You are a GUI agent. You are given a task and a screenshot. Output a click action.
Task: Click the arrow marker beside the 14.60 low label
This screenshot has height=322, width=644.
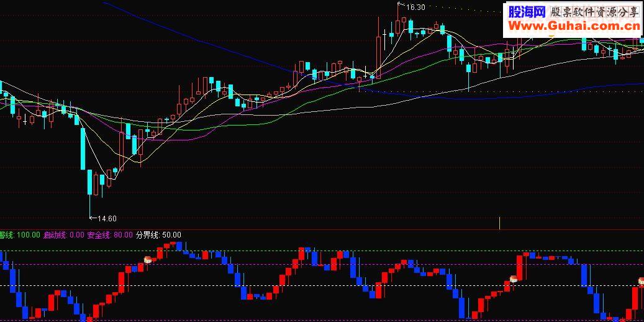coord(93,218)
